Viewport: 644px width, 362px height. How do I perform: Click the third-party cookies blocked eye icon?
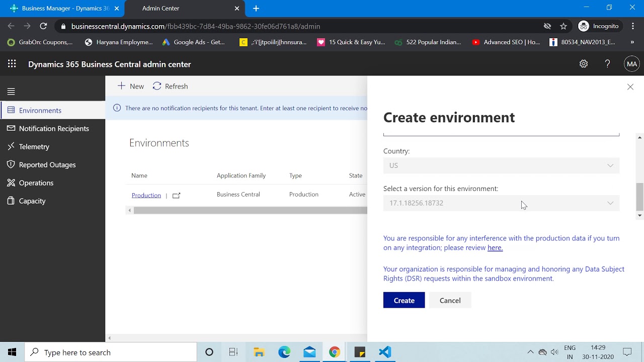547,26
